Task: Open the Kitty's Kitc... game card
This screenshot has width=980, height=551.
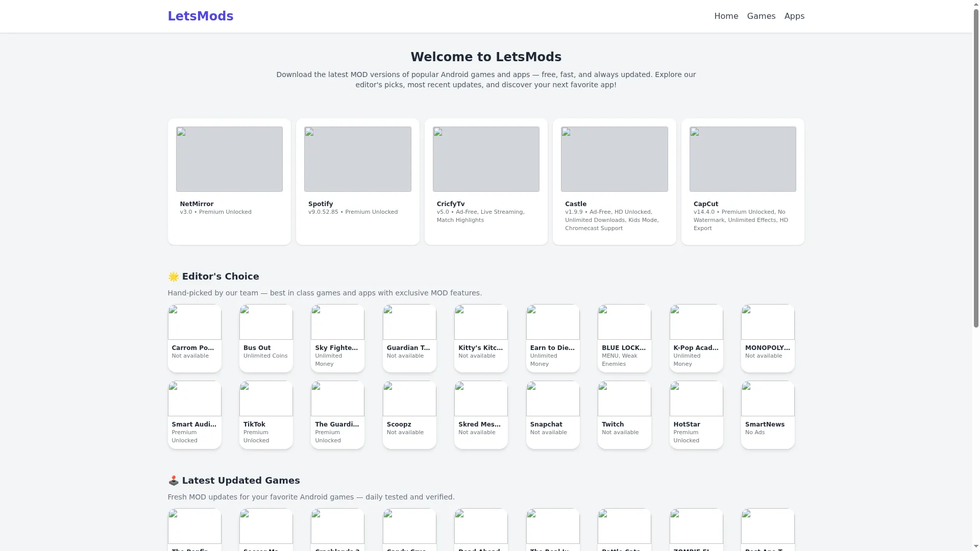Action: [x=481, y=338]
